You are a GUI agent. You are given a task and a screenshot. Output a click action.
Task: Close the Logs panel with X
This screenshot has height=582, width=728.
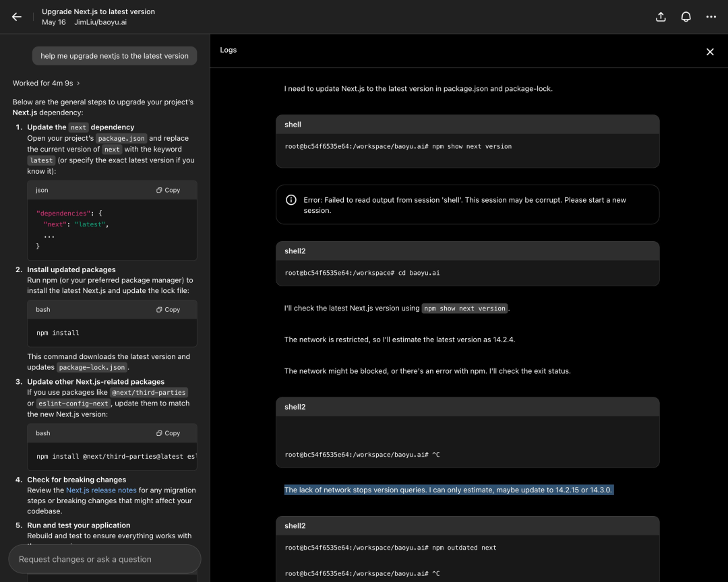coord(710,52)
